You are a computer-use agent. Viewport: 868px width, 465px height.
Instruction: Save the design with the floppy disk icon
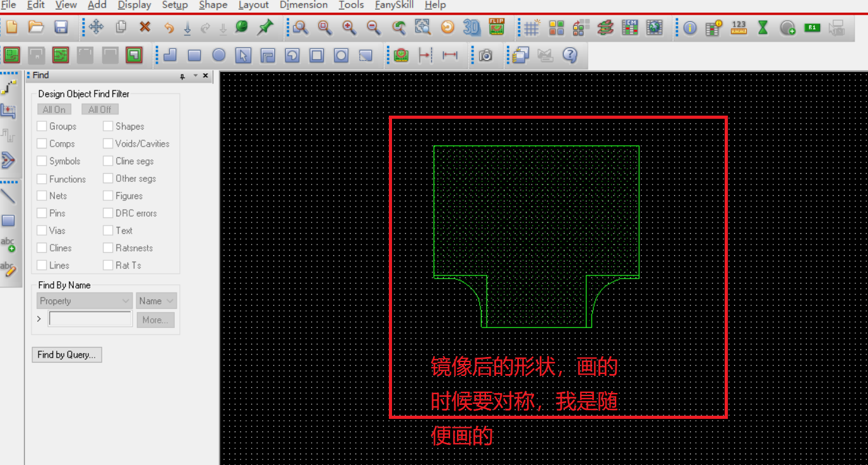tap(61, 27)
